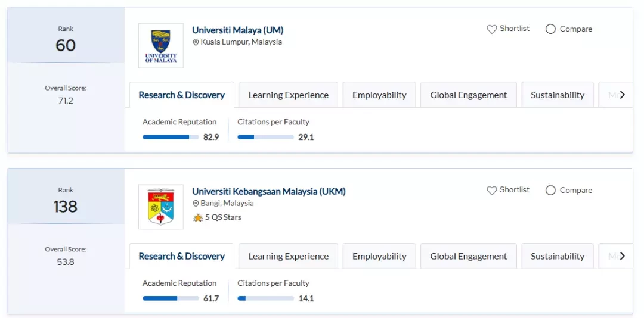Switch to the Employability tab for Universiti Malaya

tap(379, 95)
